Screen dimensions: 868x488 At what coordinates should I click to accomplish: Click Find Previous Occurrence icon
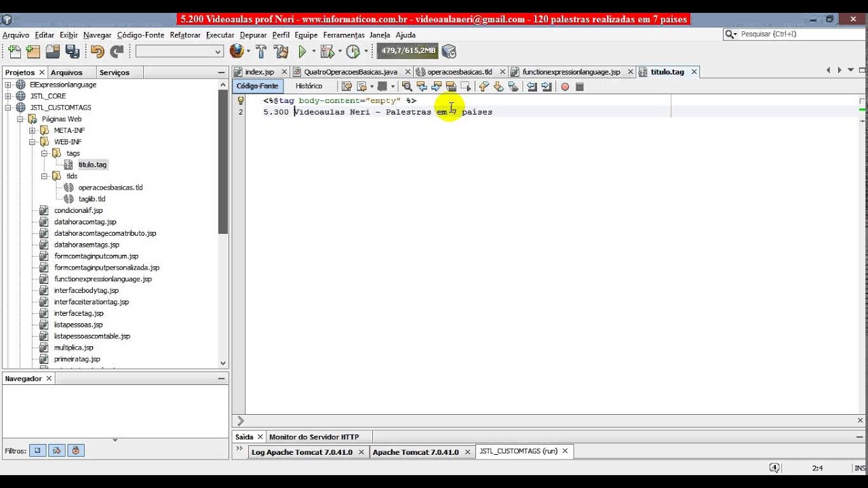pos(422,87)
